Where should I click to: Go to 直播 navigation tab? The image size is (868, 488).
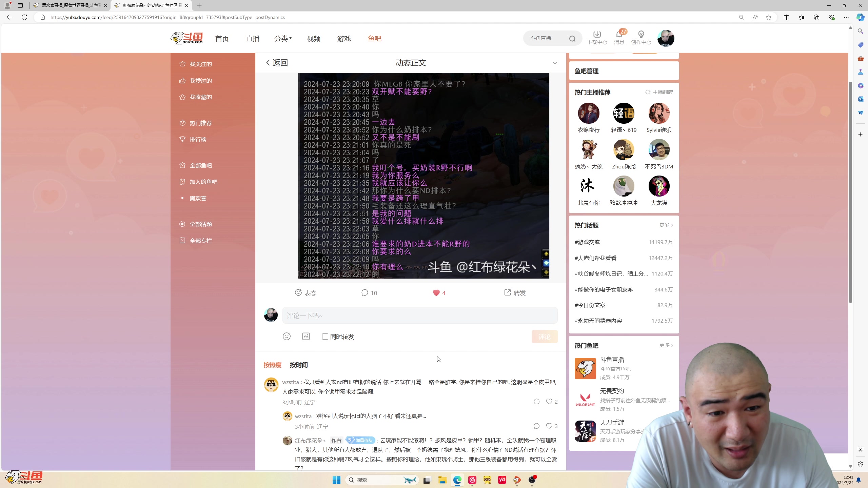(x=253, y=39)
